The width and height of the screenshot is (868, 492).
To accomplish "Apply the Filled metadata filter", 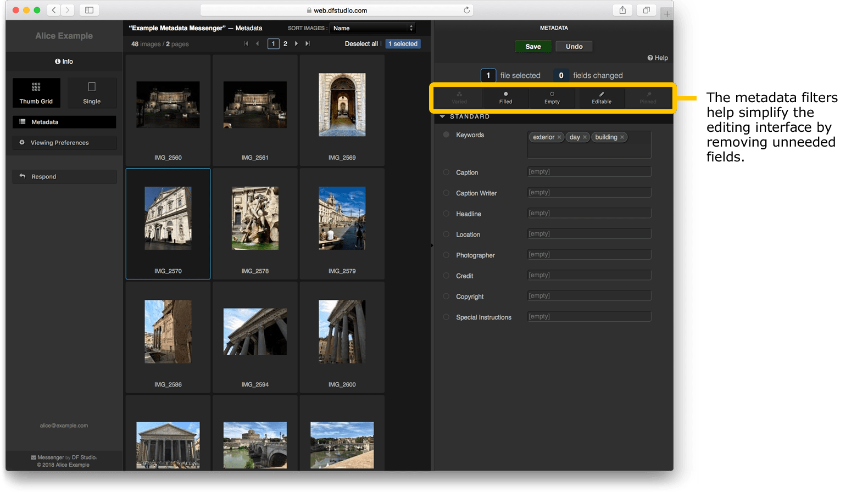I will coord(505,98).
